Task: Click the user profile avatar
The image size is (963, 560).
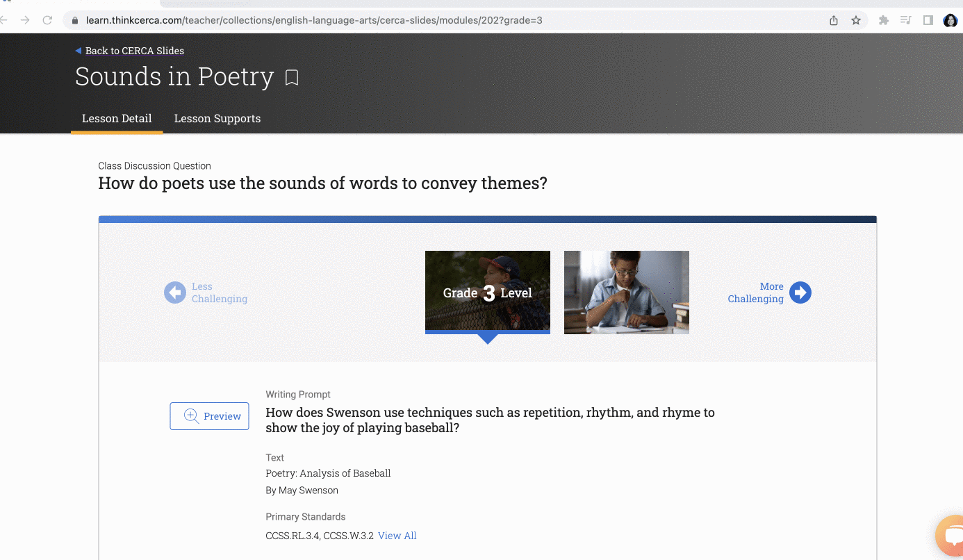Action: [x=950, y=20]
